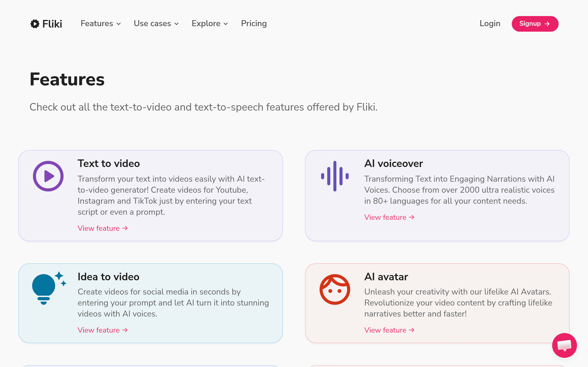The width and height of the screenshot is (588, 367).
Task: Click the blue lightbulb Idea to video icon
Action: click(x=49, y=288)
